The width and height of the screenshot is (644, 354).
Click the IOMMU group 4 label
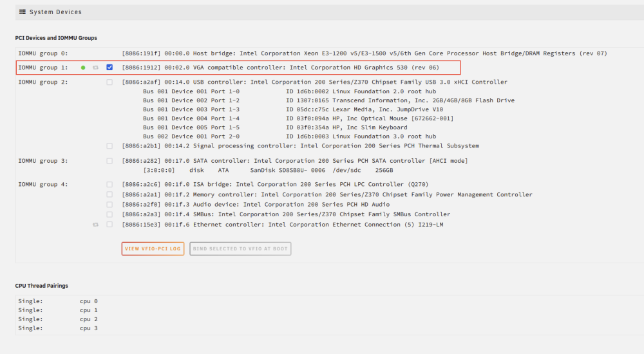[43, 184]
